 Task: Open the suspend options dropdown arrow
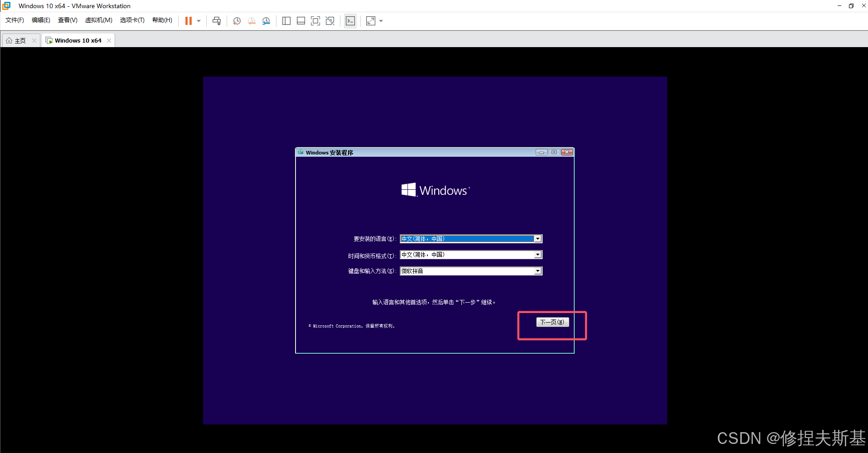[x=198, y=21]
